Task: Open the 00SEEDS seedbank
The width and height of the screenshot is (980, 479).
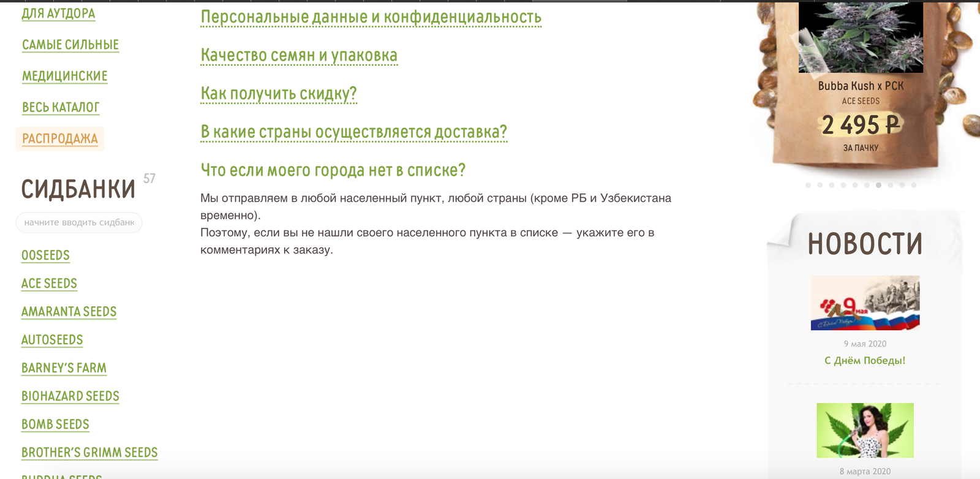Action: pyautogui.click(x=45, y=255)
